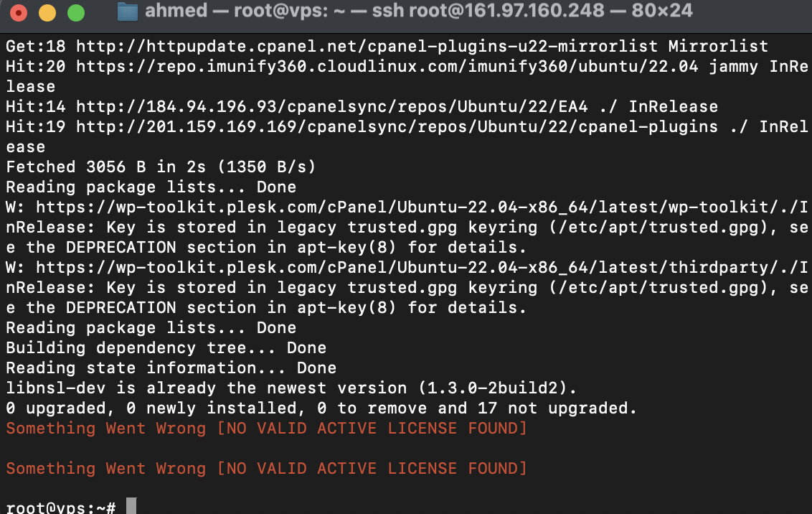
Task: Click the last 'NO VALID ACTIVE LICENSE FOUND' message
Action: point(372,468)
